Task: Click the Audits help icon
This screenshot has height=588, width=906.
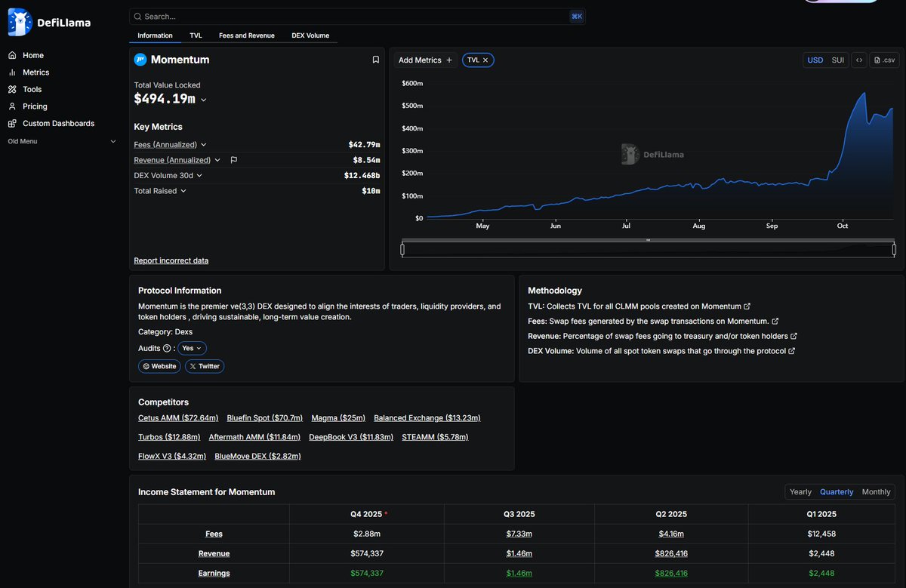Action: click(x=167, y=348)
